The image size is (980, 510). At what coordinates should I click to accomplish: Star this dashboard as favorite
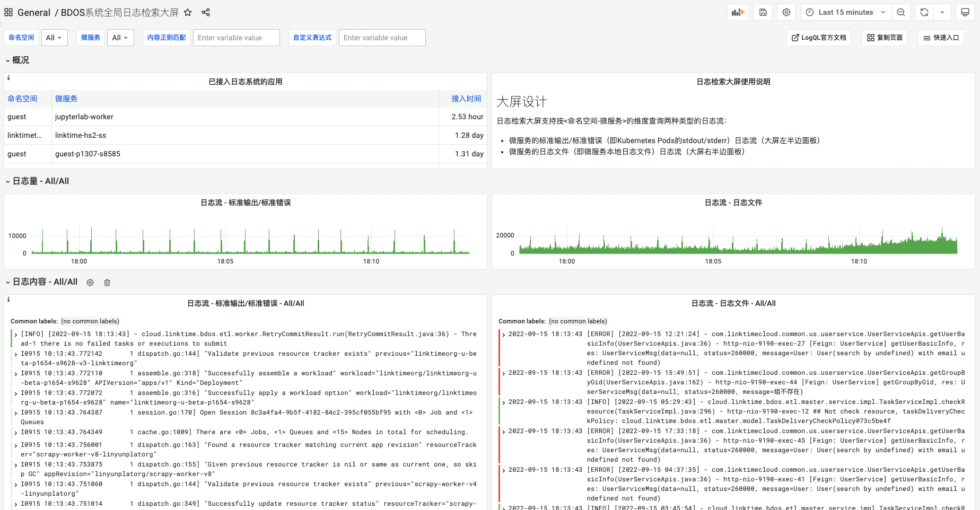pyautogui.click(x=188, y=12)
